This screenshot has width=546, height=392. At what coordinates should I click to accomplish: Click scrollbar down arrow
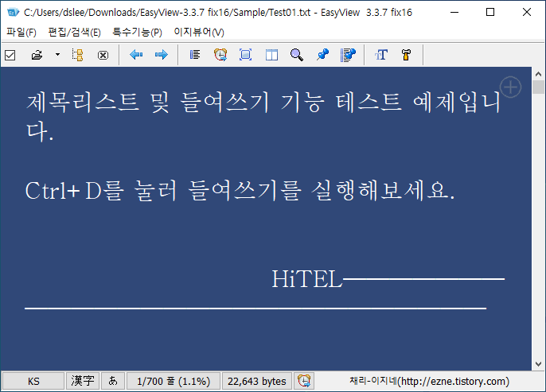coord(538,364)
